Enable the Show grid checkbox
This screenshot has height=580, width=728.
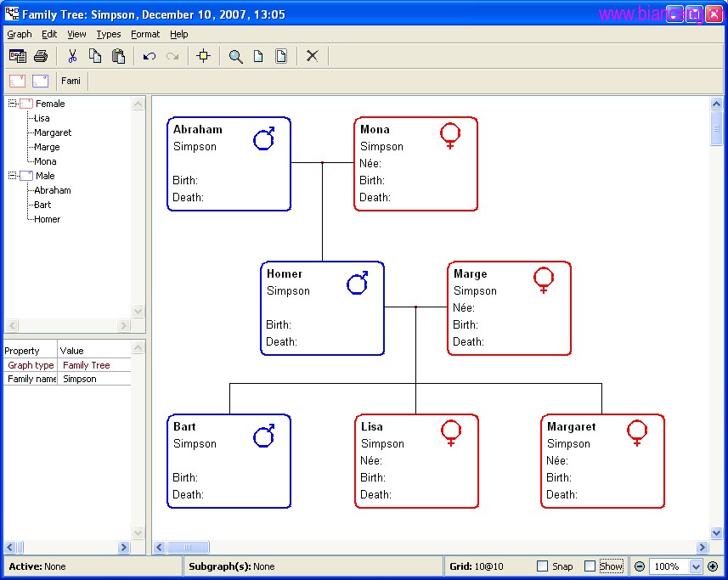[x=590, y=566]
